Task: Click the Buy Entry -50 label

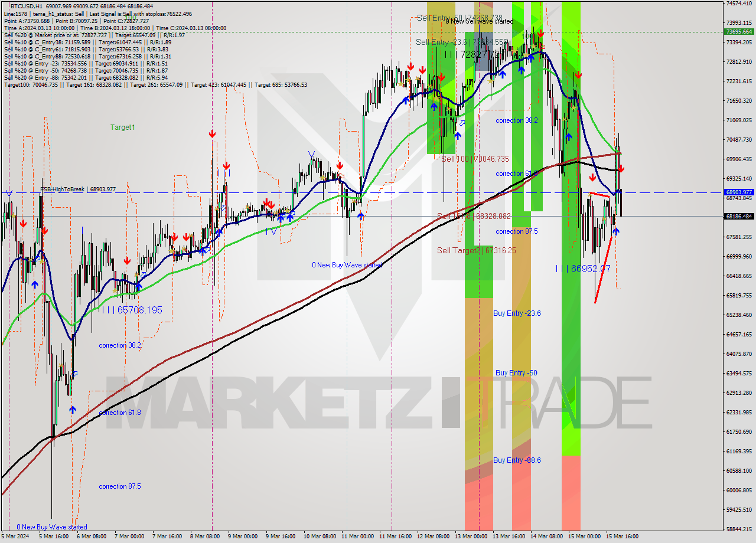Action: (x=516, y=372)
